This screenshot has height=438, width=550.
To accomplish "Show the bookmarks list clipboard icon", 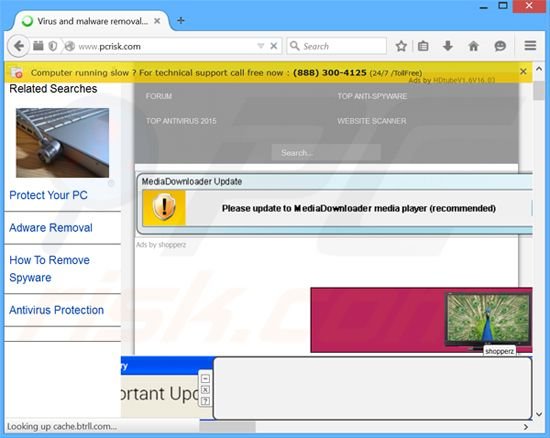I will tap(423, 46).
